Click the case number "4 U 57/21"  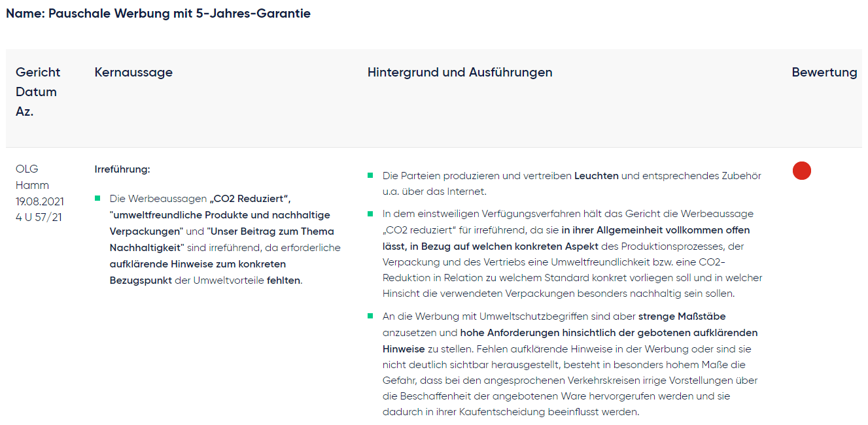tap(39, 217)
